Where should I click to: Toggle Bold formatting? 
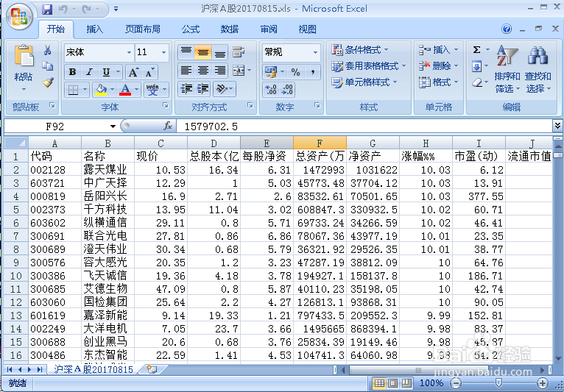[73, 73]
